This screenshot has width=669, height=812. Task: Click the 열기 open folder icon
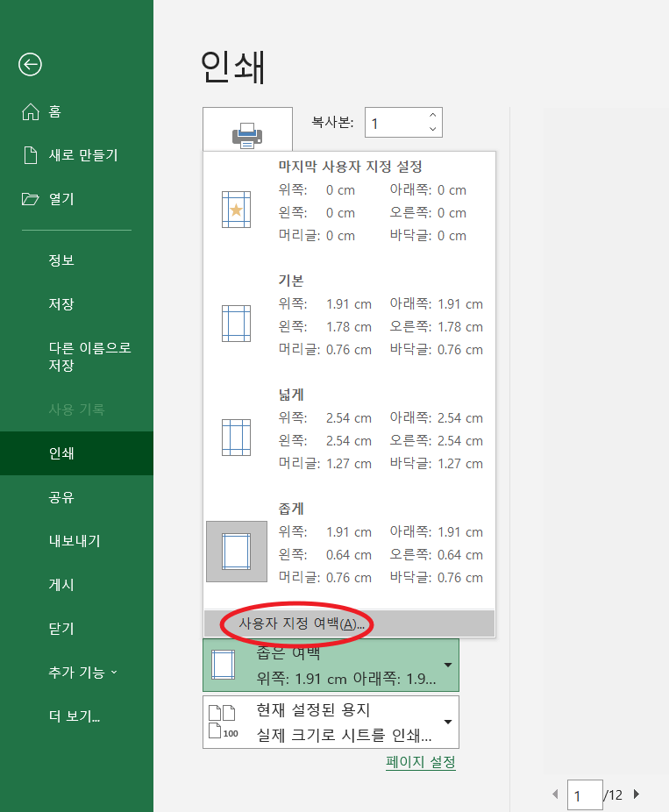(31, 199)
